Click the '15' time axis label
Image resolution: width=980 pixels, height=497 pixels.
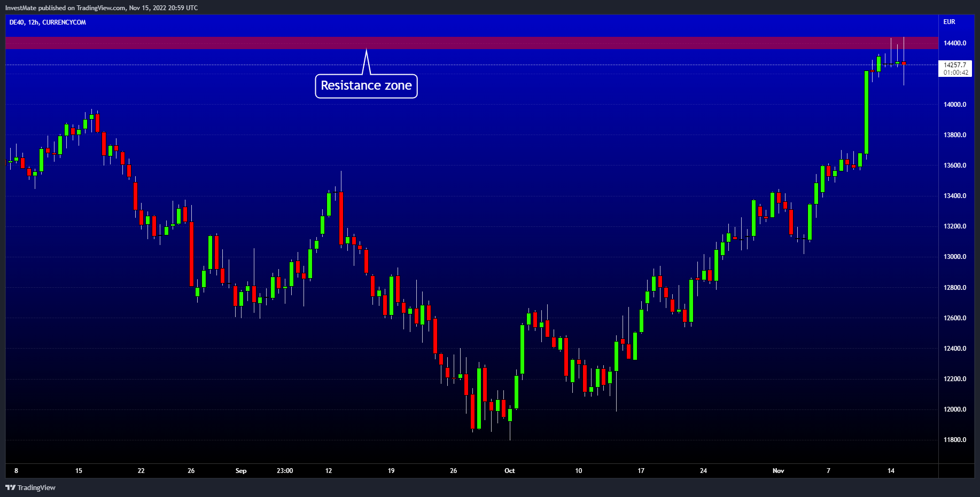[x=79, y=471]
